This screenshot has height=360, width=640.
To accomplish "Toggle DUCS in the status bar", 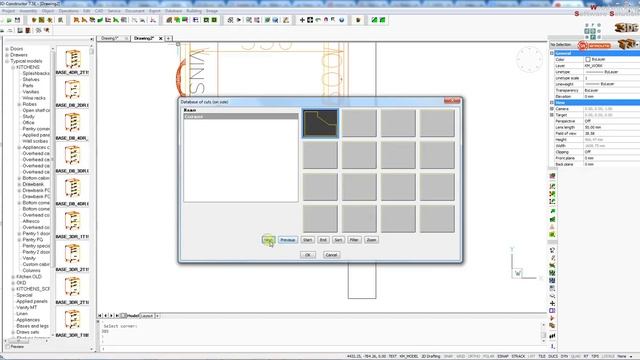I will tap(553, 356).
